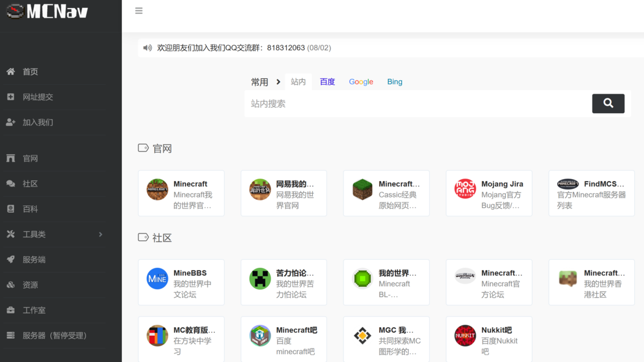644x362 pixels.
Task: Click the Minecraft dirt block logo
Action: (157, 189)
